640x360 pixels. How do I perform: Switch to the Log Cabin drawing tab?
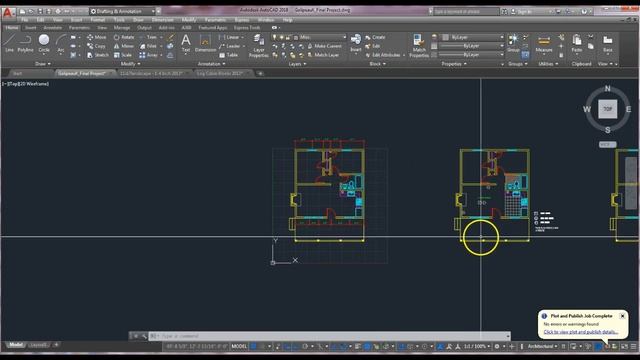click(220, 73)
